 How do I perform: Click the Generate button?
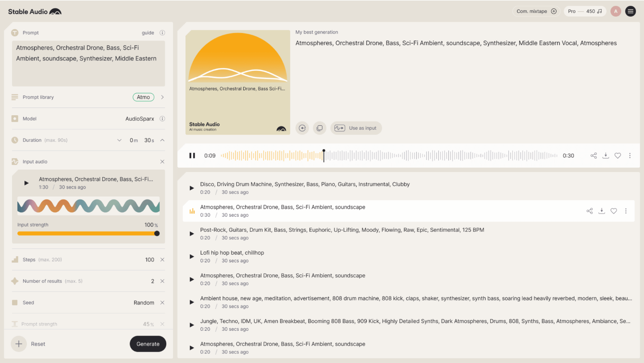[148, 344]
